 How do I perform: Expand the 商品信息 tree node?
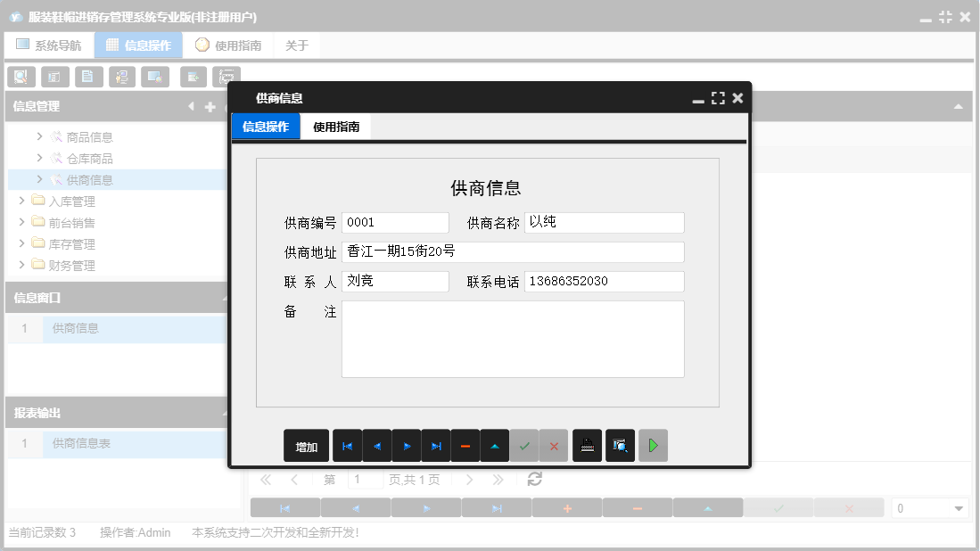click(x=39, y=137)
